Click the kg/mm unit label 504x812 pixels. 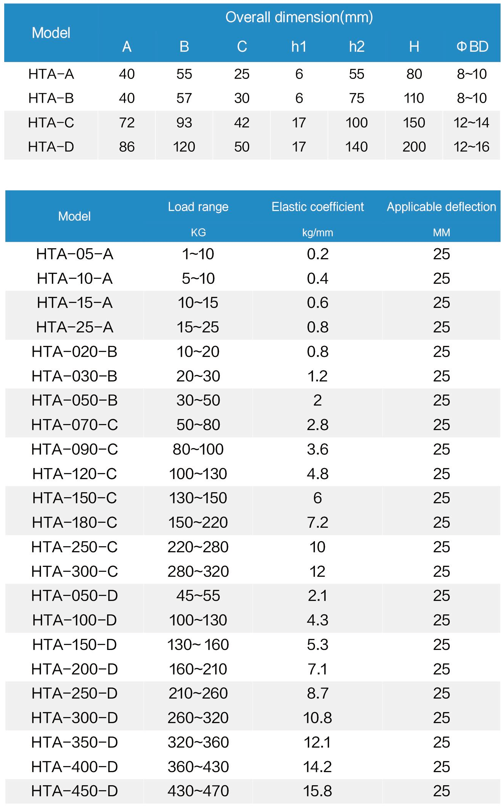pos(317,232)
